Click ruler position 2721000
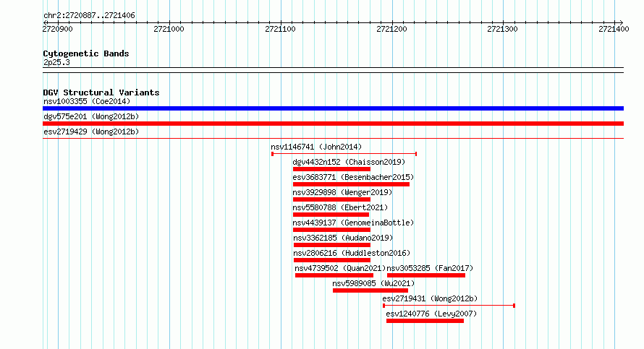 (x=169, y=29)
